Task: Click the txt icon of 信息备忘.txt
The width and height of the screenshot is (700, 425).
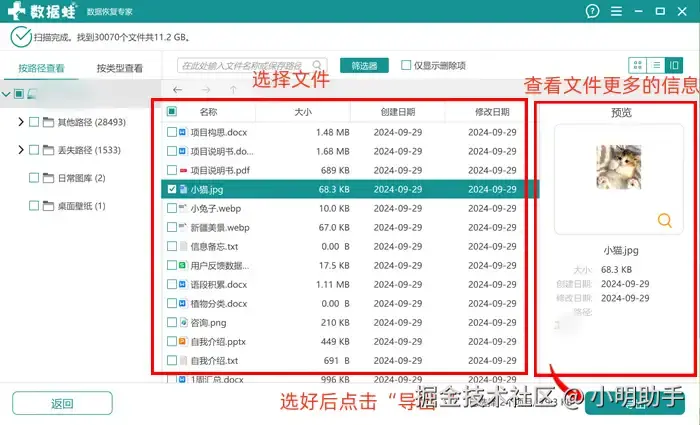Action: [x=183, y=246]
